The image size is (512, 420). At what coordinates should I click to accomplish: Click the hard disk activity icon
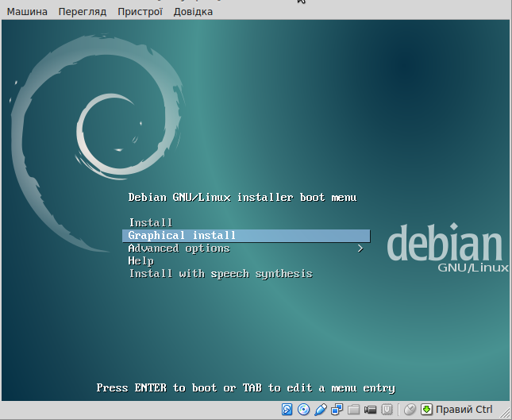click(287, 410)
